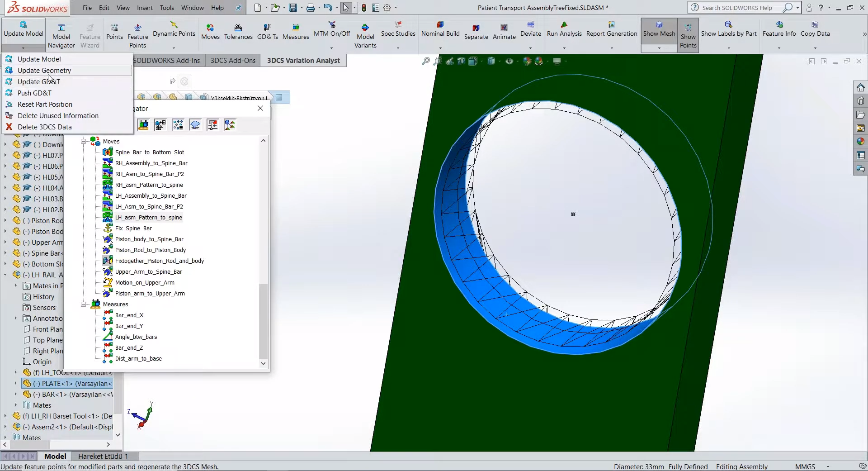Launch Report Generation
Screen dimensions: 868x471
[612, 31]
